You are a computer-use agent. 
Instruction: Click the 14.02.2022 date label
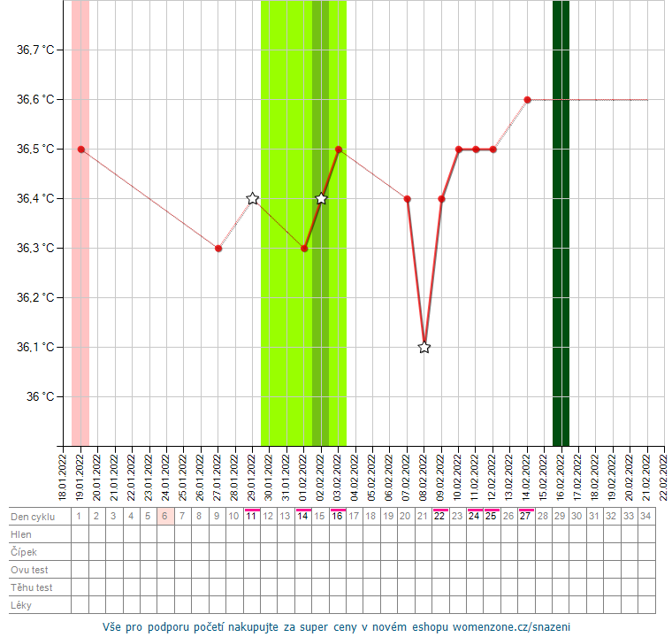[x=526, y=478]
